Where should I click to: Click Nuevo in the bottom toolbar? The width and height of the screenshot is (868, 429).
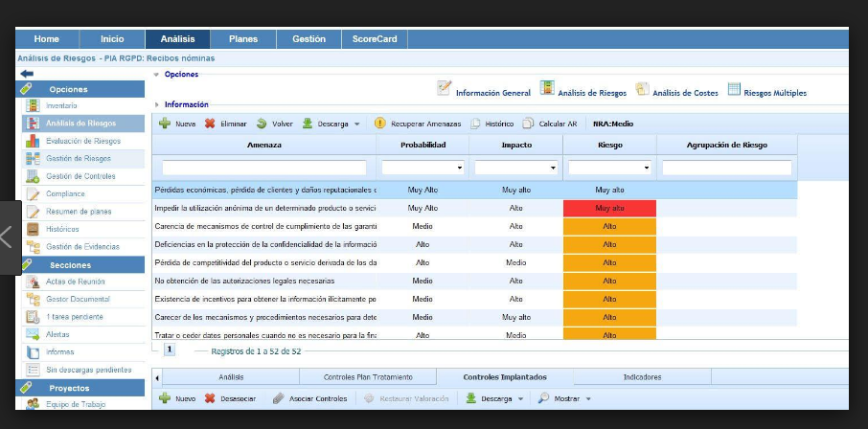(177, 398)
